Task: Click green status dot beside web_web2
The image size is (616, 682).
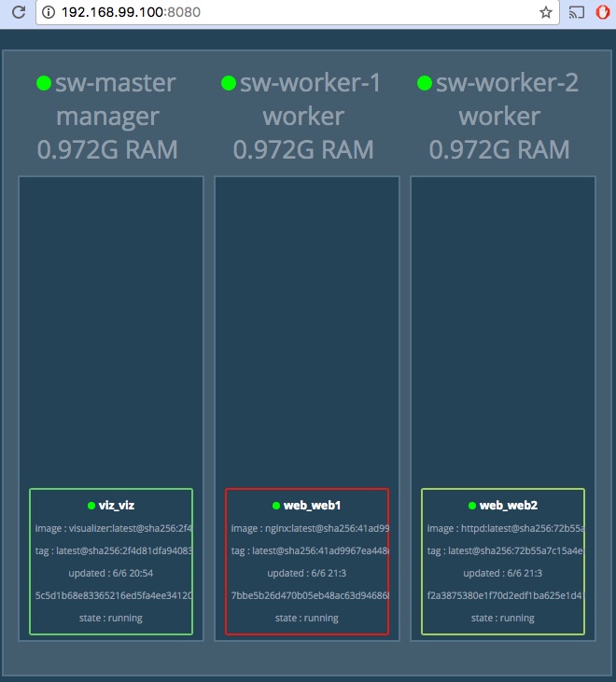Action: pyautogui.click(x=472, y=506)
